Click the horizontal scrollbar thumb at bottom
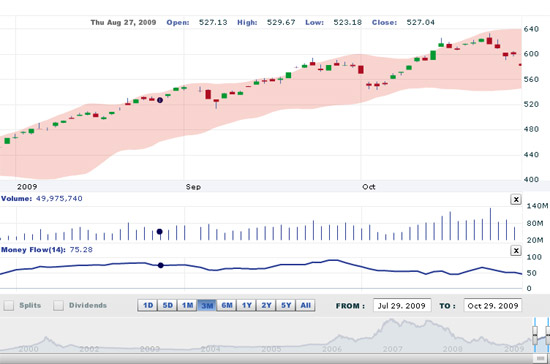 [x=539, y=358]
